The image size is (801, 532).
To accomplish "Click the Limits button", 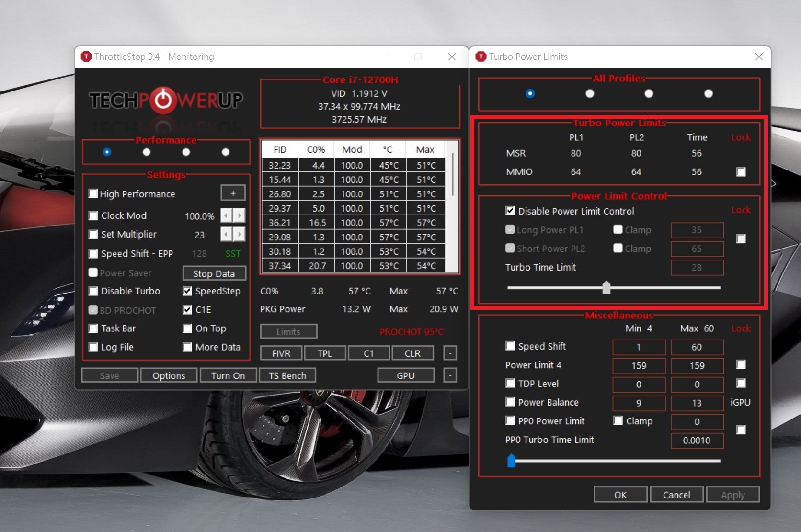I will [288, 331].
